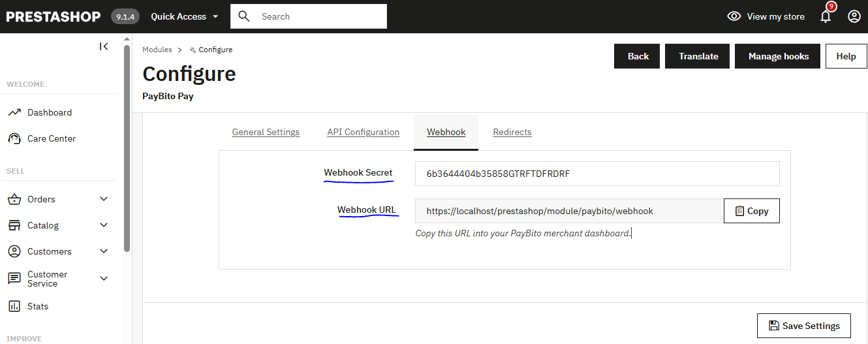Click the 9.1.4 version badge
This screenshot has height=344, width=868.
pyautogui.click(x=125, y=17)
